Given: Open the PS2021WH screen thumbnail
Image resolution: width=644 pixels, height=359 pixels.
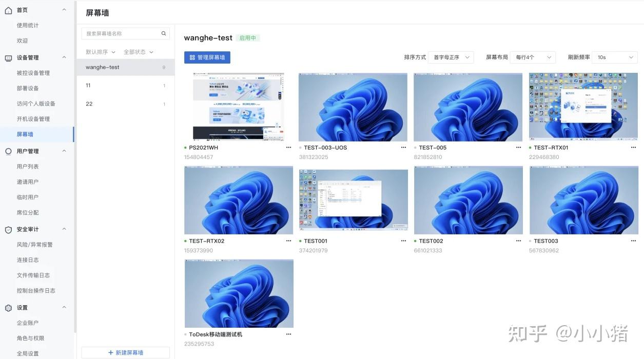Looking at the screenshot, I should pyautogui.click(x=239, y=107).
